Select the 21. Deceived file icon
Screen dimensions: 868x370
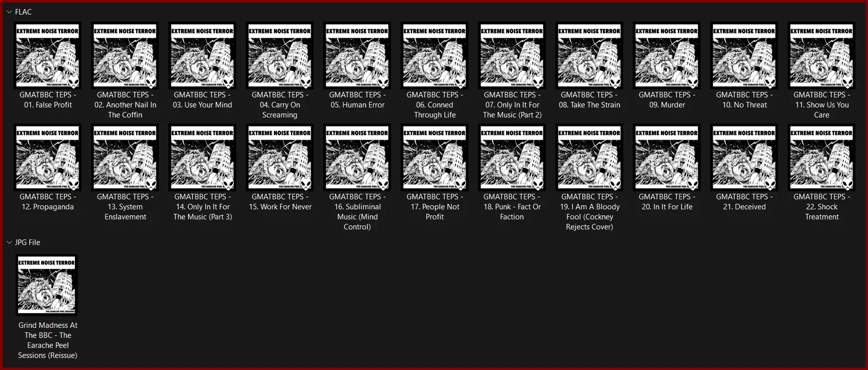(744, 157)
